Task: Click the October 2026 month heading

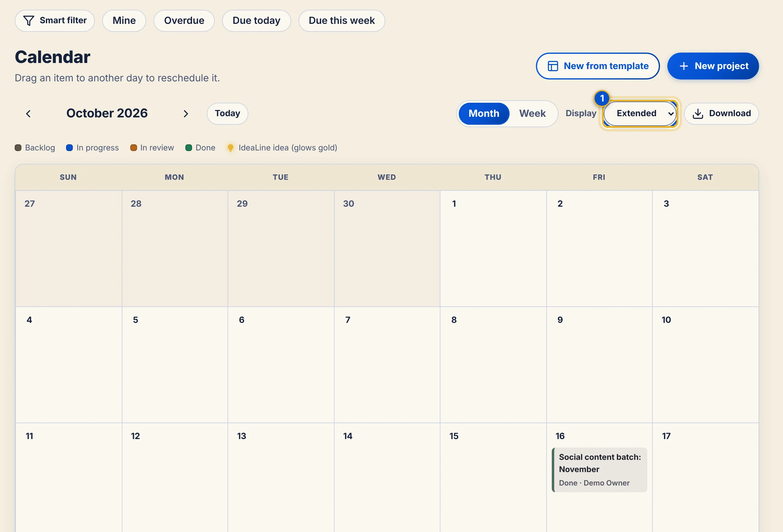Action: [x=107, y=113]
